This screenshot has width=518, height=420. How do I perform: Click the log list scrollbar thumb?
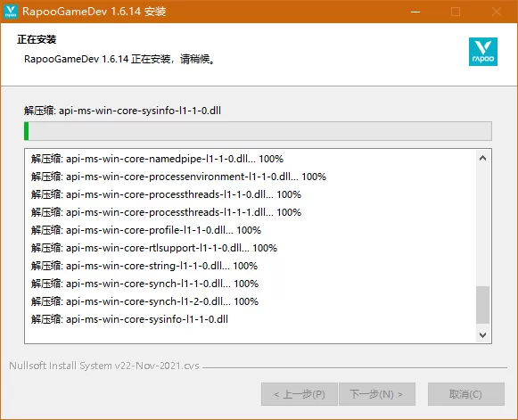[482, 305]
